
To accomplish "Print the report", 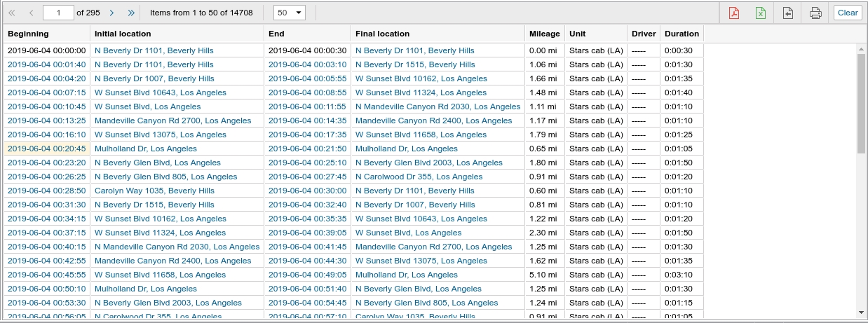I will pos(815,13).
